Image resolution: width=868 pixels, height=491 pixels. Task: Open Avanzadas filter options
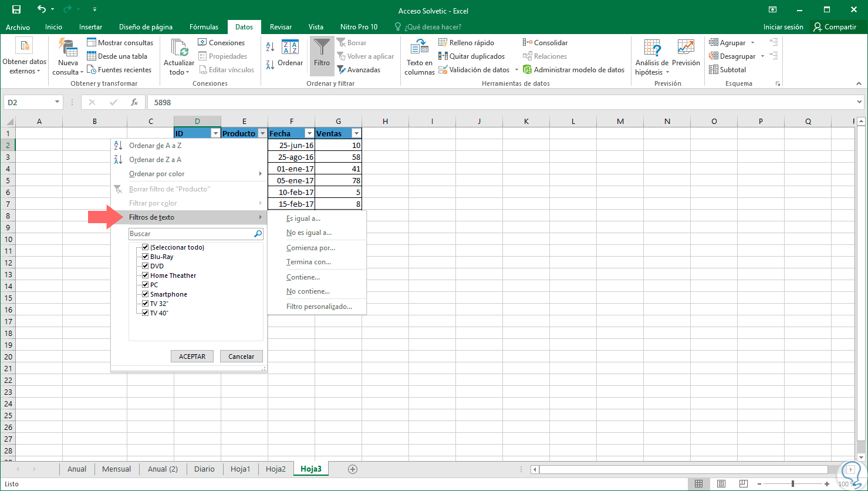point(359,70)
